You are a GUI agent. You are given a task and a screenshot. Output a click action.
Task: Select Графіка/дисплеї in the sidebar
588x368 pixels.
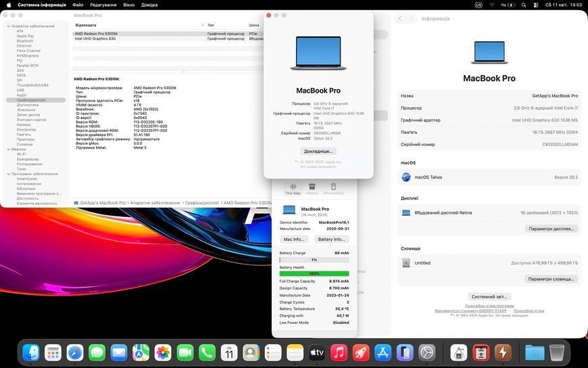tap(36, 100)
